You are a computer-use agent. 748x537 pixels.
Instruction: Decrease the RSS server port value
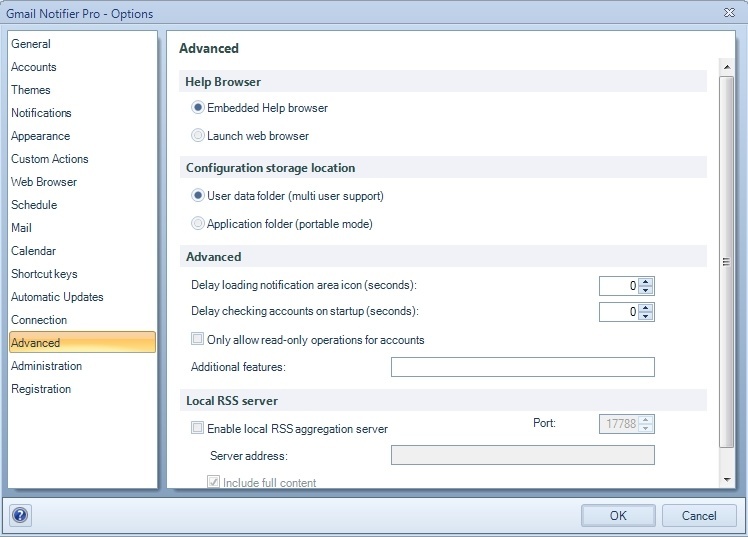pyautogui.click(x=645, y=428)
